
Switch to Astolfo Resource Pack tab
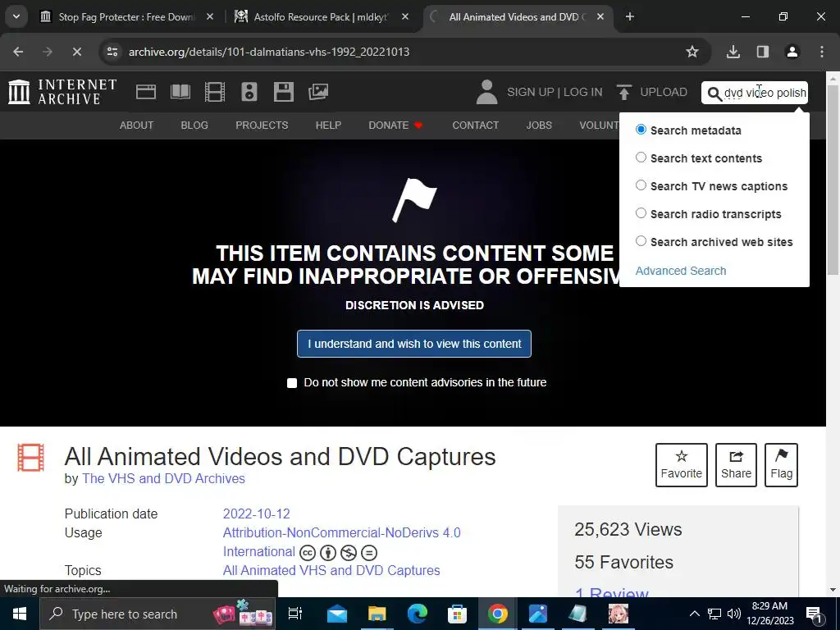tap(321, 16)
